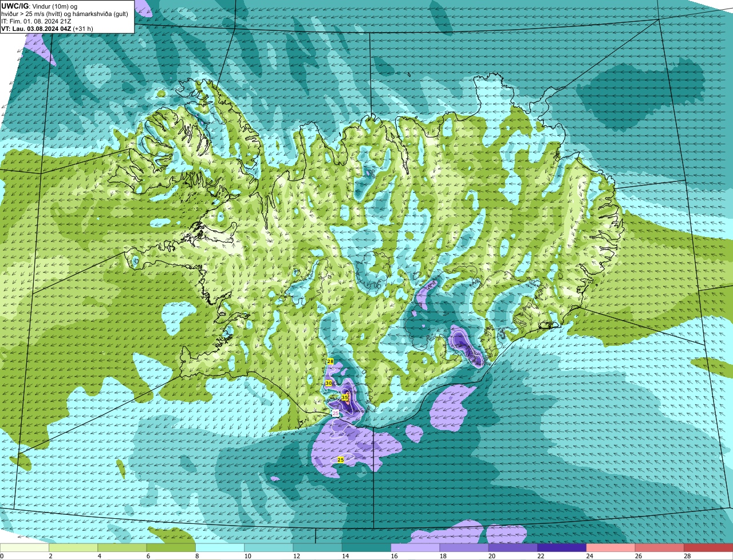
Task: Select the 6–8 m/s olive green legend swatch
Action: point(171,547)
